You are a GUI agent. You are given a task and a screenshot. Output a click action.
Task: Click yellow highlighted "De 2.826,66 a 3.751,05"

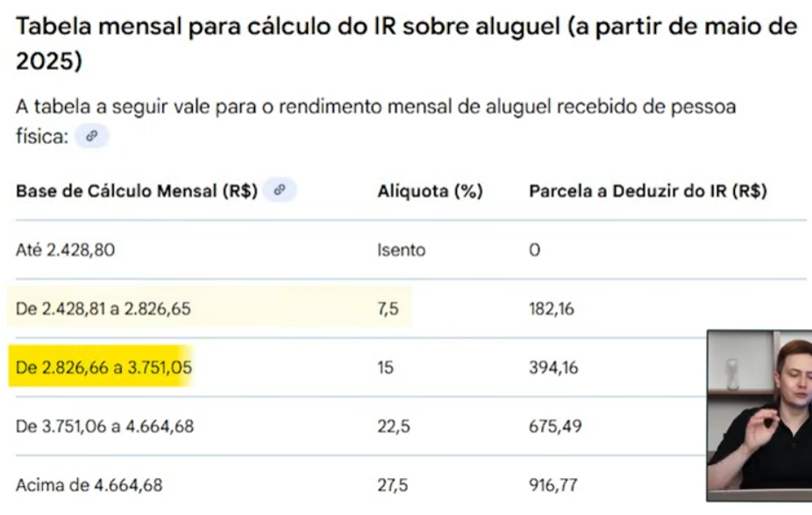(103, 368)
